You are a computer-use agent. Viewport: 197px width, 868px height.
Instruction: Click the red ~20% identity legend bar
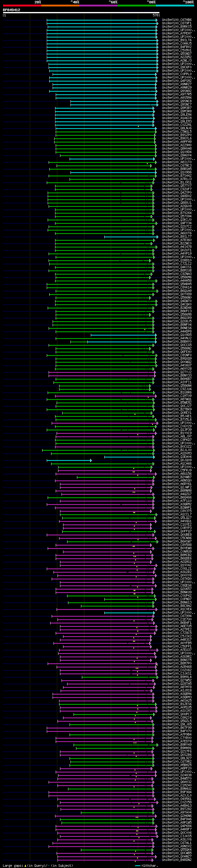tap(22, 6)
